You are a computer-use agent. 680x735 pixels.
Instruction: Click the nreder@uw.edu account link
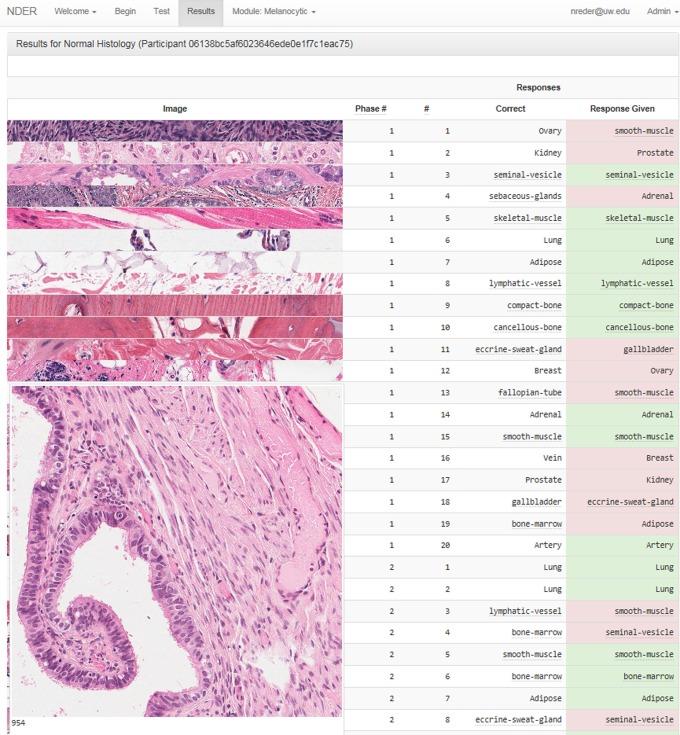coord(599,11)
